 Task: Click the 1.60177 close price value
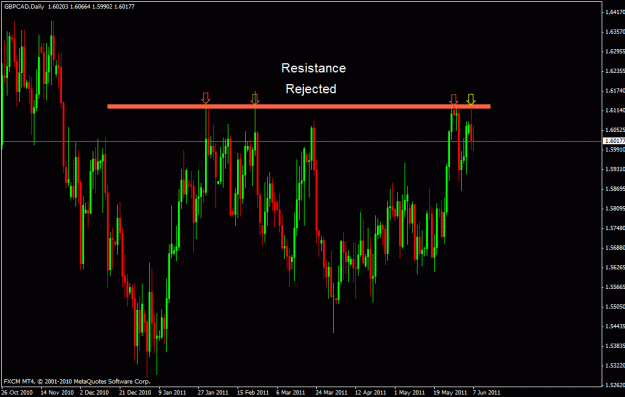pyautogui.click(x=124, y=7)
